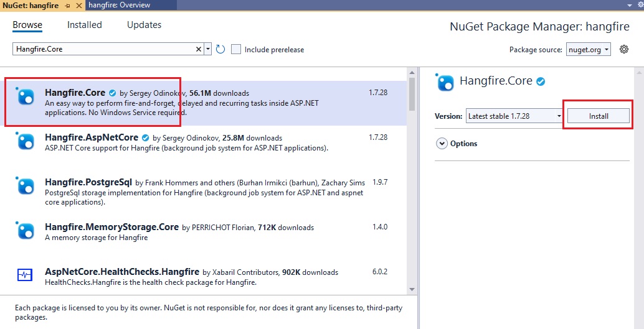Open NuGet settings gear icon
644x329 pixels.
point(624,49)
